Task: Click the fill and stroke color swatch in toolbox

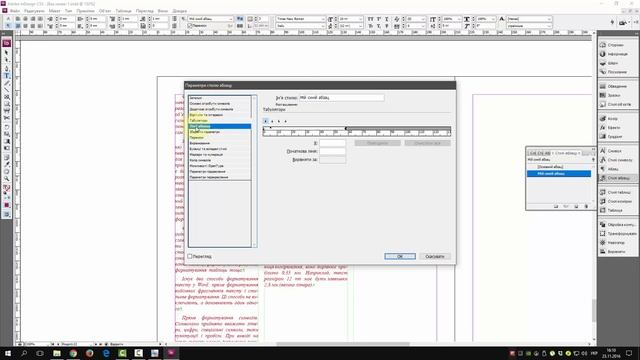Action: point(7,189)
